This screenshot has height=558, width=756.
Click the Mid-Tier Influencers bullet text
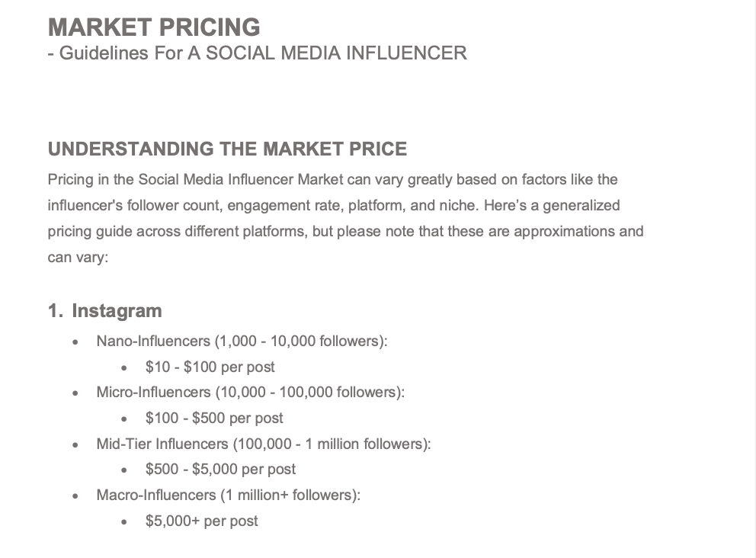264,444
